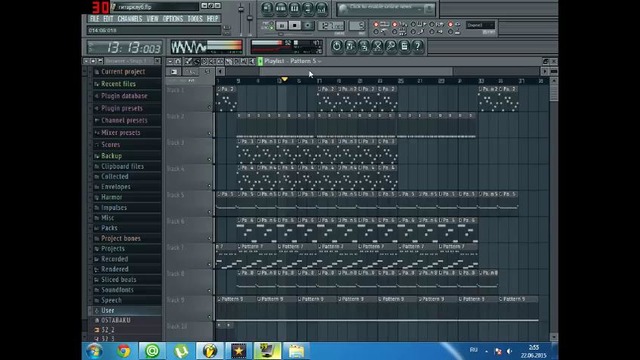Select the Slice tool in playlist toolbar
This screenshot has height=360, width=640.
[228, 61]
